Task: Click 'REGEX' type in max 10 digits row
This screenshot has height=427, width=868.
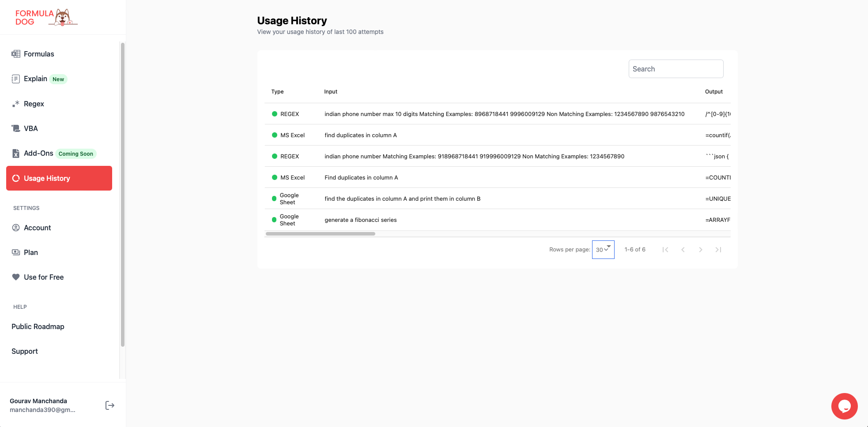Action: point(290,114)
